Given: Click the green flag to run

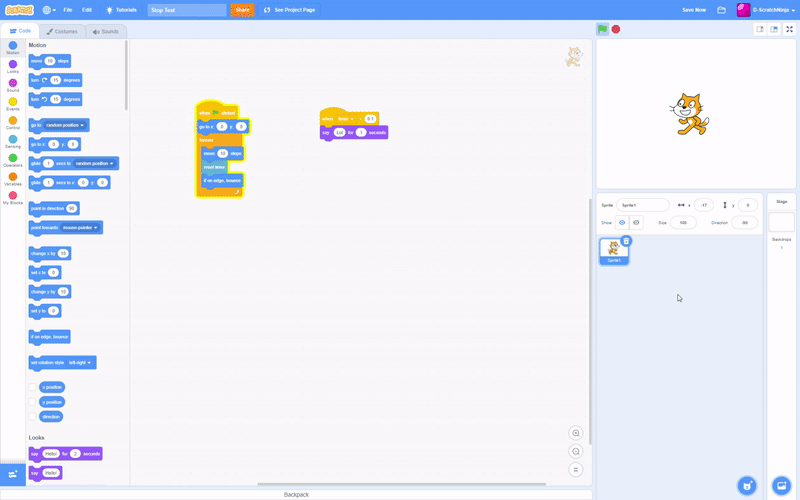Looking at the screenshot, I should [x=603, y=29].
